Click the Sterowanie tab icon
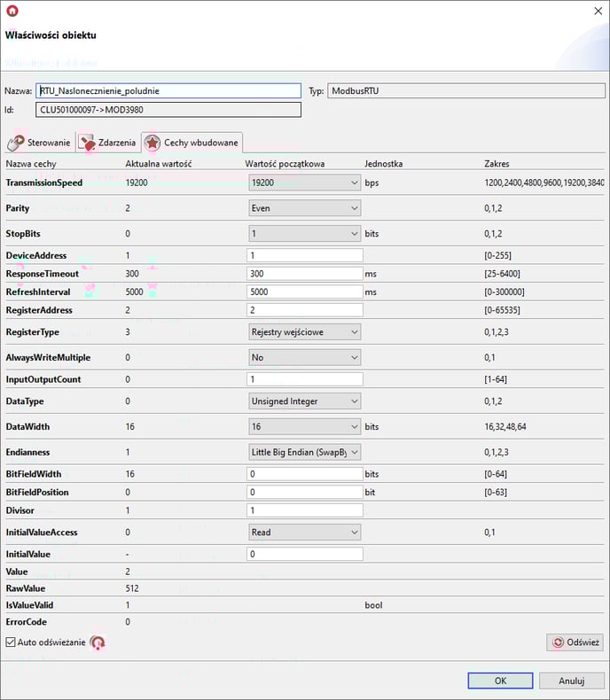610x700 pixels. coord(17,142)
